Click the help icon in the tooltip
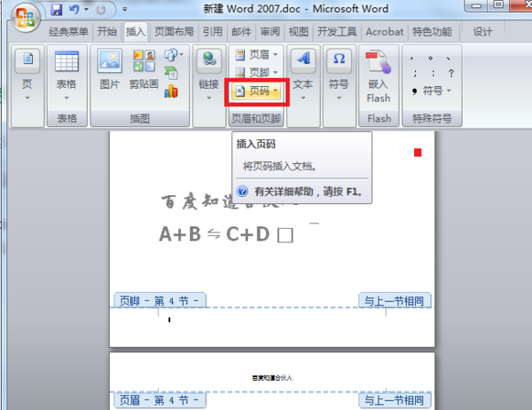 coord(242,191)
